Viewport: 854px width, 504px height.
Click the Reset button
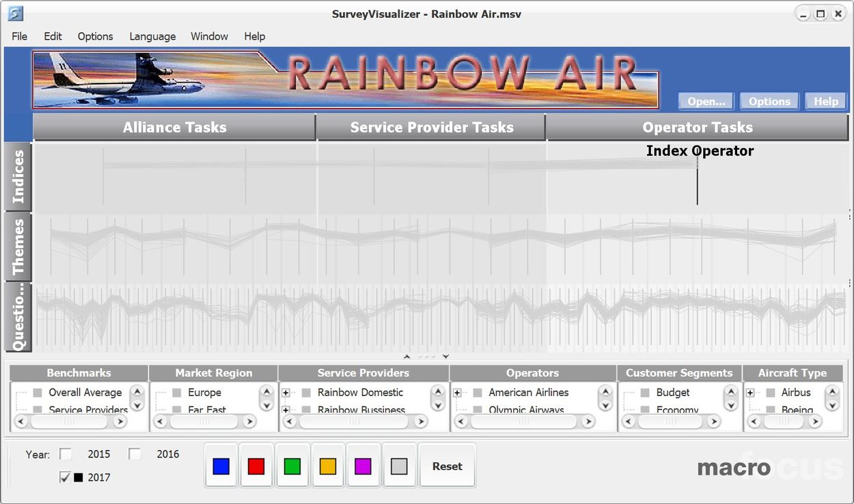click(447, 466)
